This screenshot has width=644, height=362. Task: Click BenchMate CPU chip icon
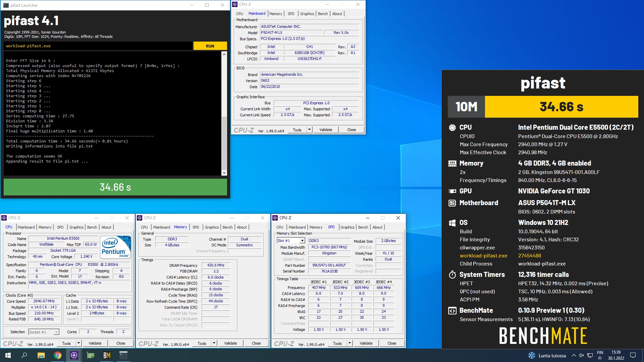pos(452,127)
